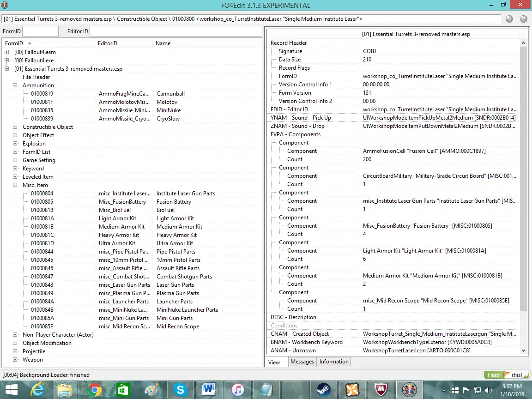Viewport: 532px width, 399px height.
Task: Collapse the Misc. Item group
Action: point(15,185)
